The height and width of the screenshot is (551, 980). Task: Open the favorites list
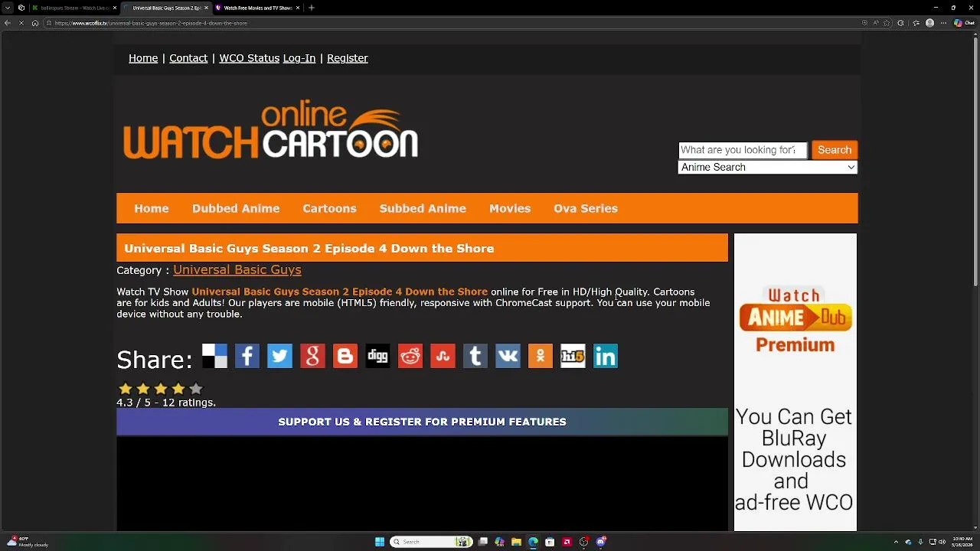(916, 23)
